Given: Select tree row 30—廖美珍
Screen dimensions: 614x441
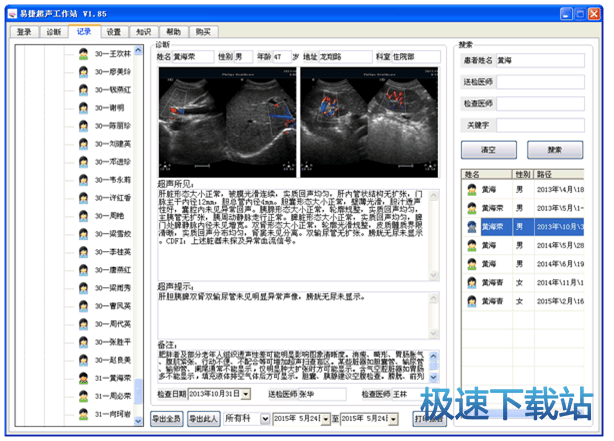Looking at the screenshot, I should point(113,72).
